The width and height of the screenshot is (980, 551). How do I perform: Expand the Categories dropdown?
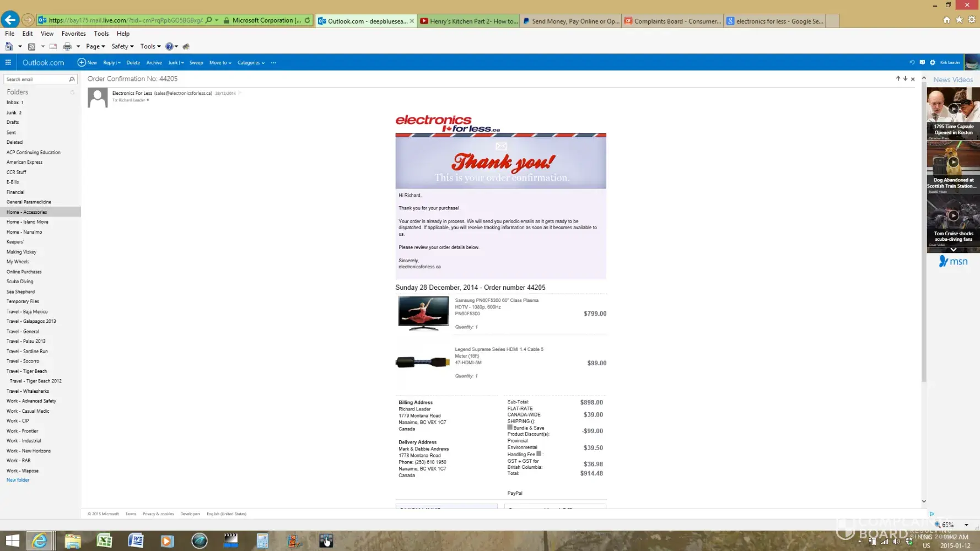click(251, 63)
